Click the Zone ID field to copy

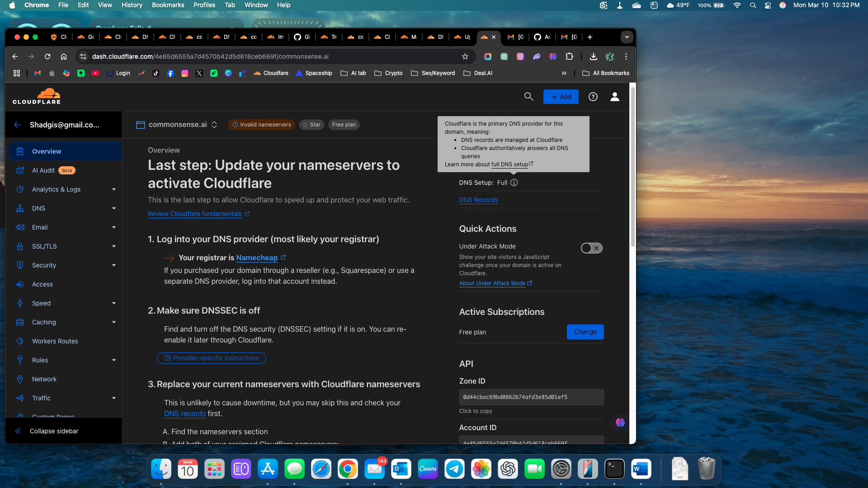point(531,397)
